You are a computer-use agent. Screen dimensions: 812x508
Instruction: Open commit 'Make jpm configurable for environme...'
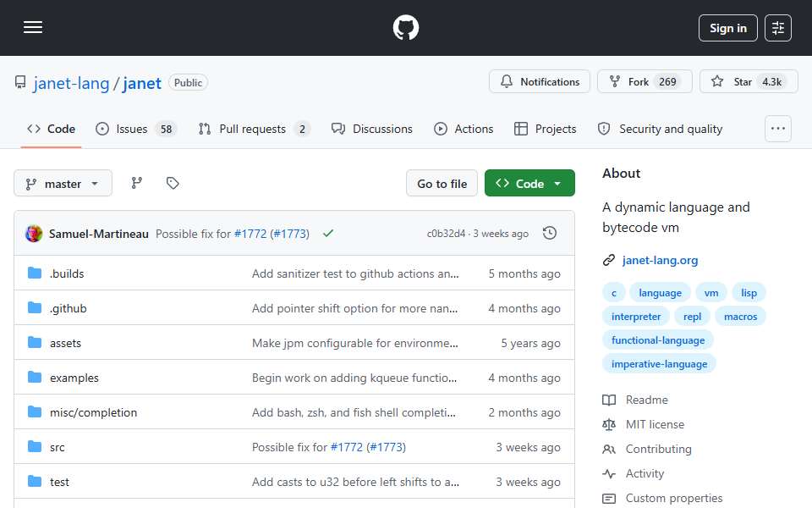pos(354,343)
